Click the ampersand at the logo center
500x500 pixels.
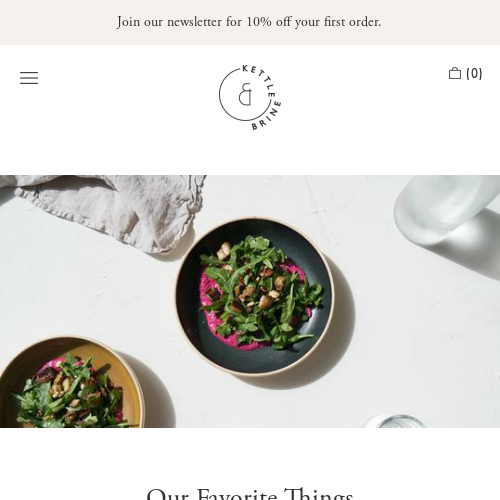pyautogui.click(x=245, y=94)
